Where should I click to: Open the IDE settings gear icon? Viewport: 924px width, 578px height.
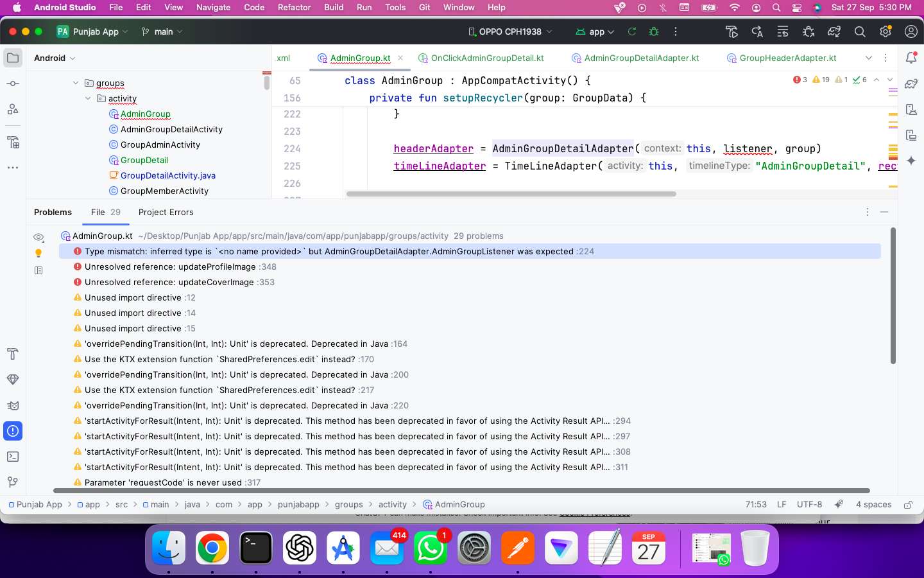click(886, 31)
